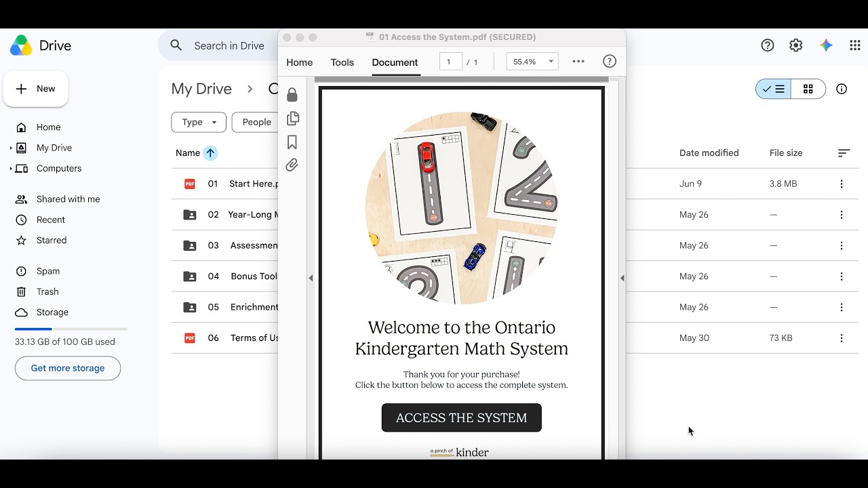Open Google apps grid
The height and width of the screenshot is (488, 868).
[x=855, y=45]
